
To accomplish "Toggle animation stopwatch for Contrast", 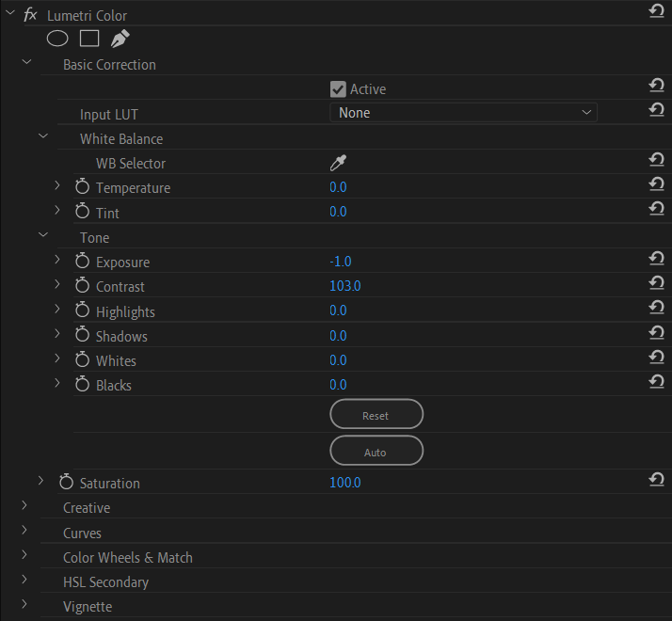I will click(82, 285).
